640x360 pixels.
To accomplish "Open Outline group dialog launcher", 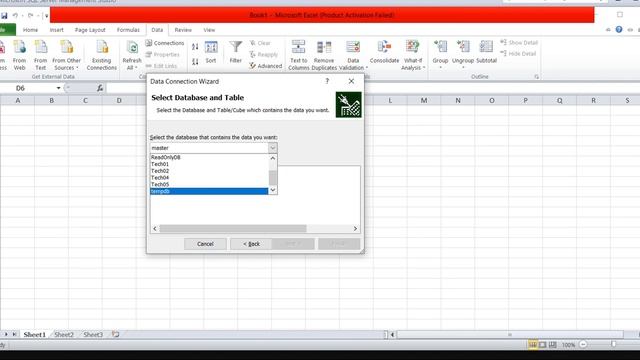I will (x=536, y=77).
